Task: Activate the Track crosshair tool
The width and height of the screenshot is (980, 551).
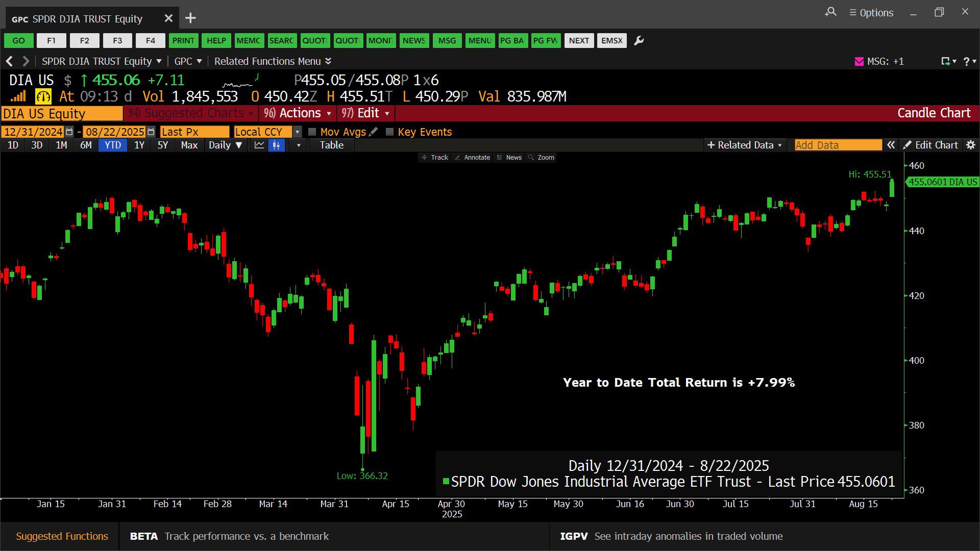Action: pyautogui.click(x=435, y=158)
